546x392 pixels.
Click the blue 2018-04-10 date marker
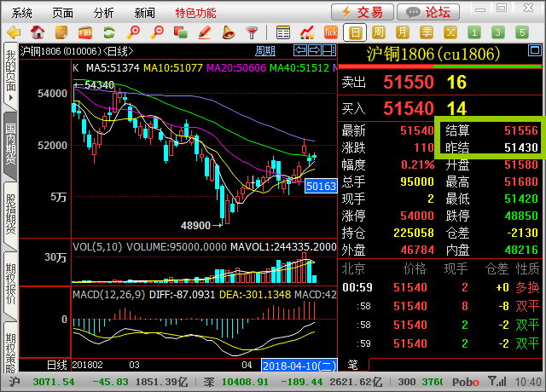point(298,365)
